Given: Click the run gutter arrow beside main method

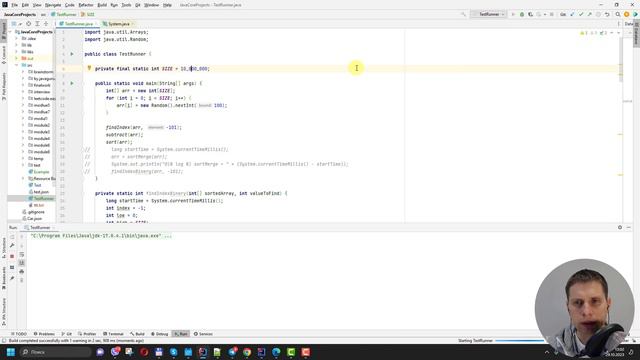Looking at the screenshot, I should [x=72, y=83].
